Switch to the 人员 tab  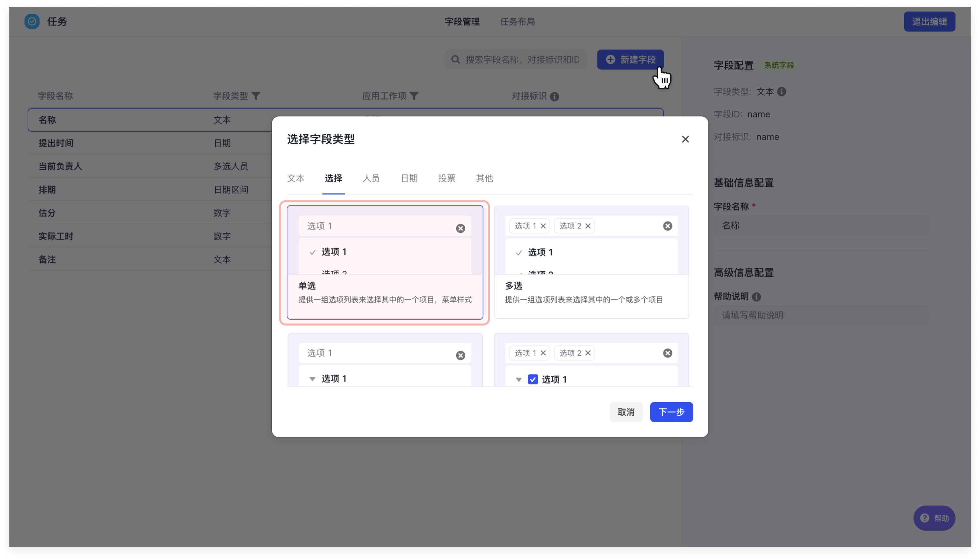371,178
